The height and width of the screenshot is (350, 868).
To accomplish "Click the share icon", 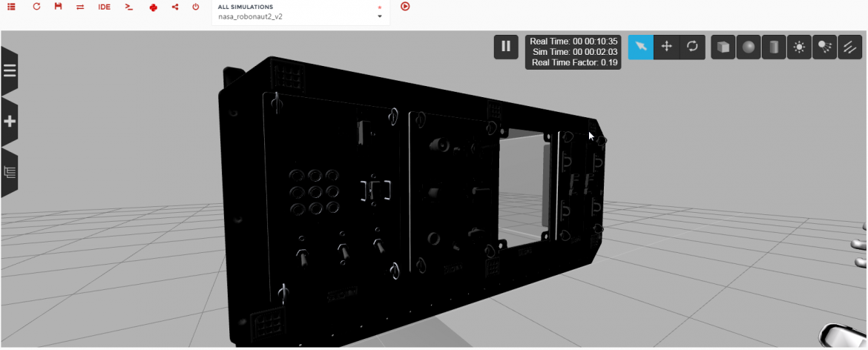I will tap(176, 7).
